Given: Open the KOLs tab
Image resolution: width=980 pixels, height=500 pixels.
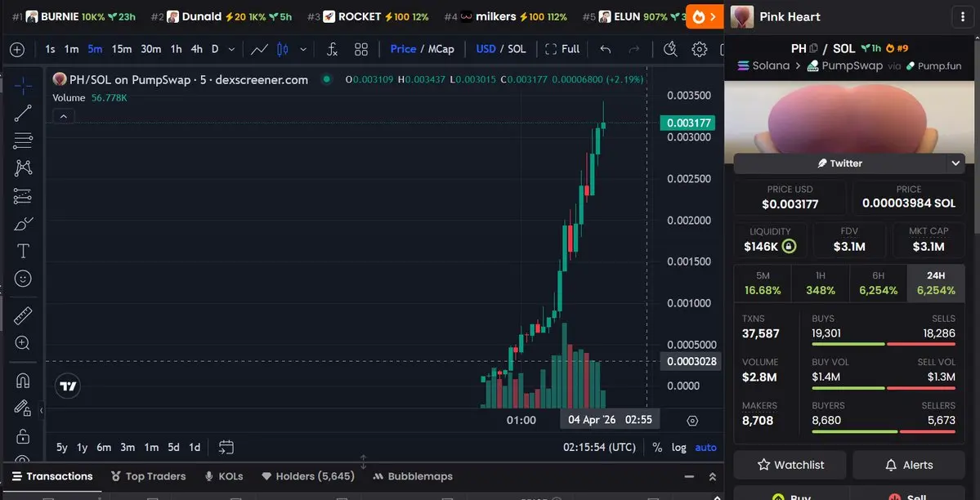Looking at the screenshot, I should (x=224, y=477).
